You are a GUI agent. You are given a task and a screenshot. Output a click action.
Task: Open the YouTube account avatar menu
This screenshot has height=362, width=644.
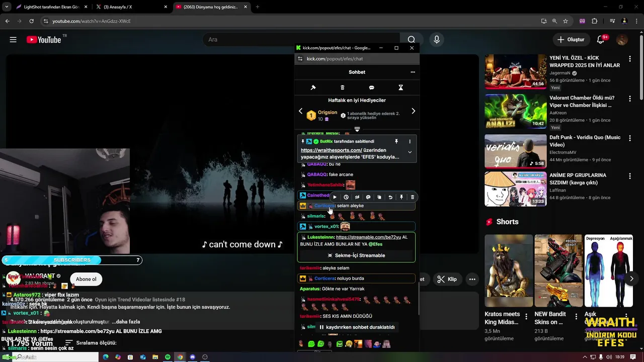[x=622, y=40]
